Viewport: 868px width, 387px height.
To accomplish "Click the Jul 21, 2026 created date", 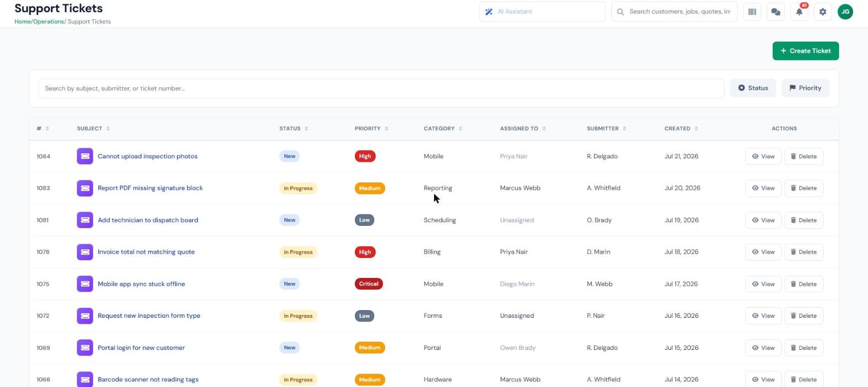I will [x=681, y=156].
